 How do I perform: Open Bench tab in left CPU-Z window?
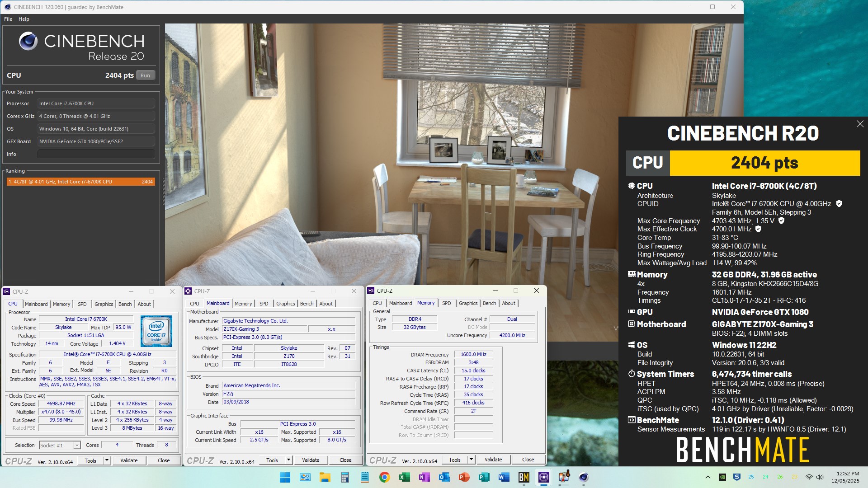(x=125, y=304)
